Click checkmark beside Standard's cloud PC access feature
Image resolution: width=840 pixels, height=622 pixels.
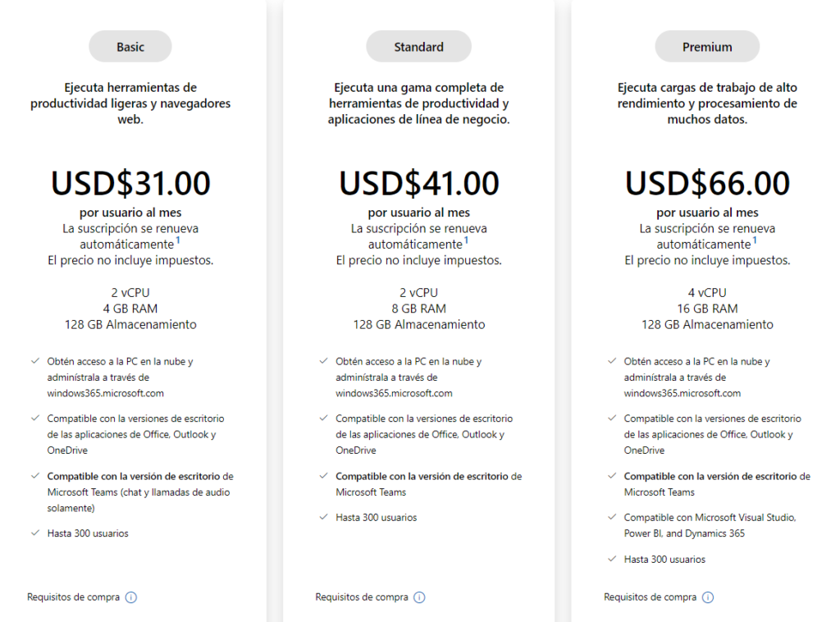tap(323, 361)
